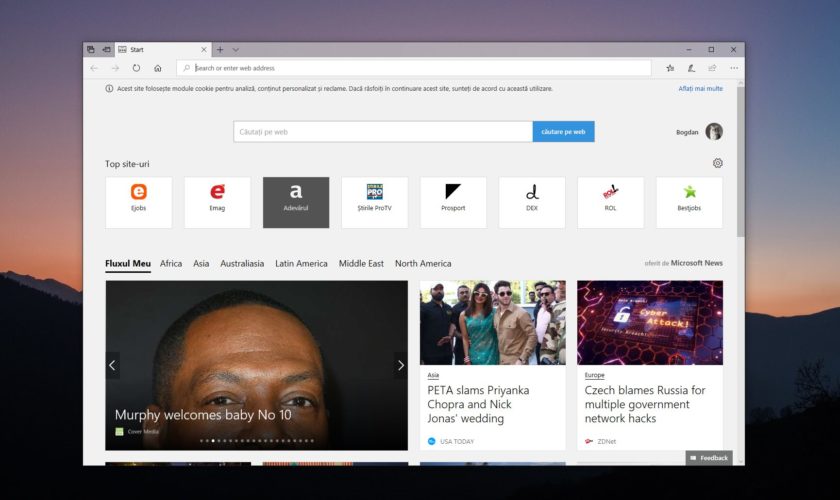The width and height of the screenshot is (840, 500).
Task: Open the Settings and more ellipsis menu
Action: click(x=734, y=68)
